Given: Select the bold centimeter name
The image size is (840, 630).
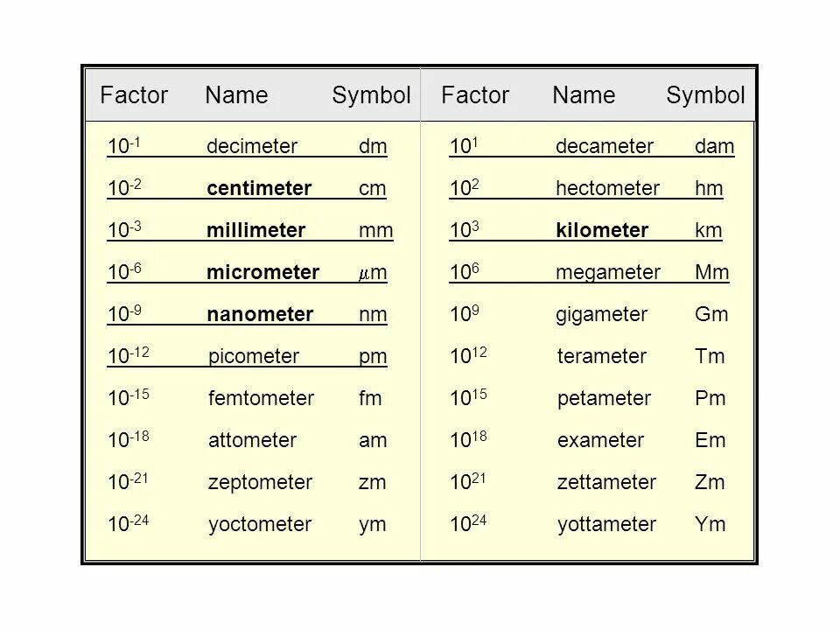Looking at the screenshot, I should coord(259,189).
